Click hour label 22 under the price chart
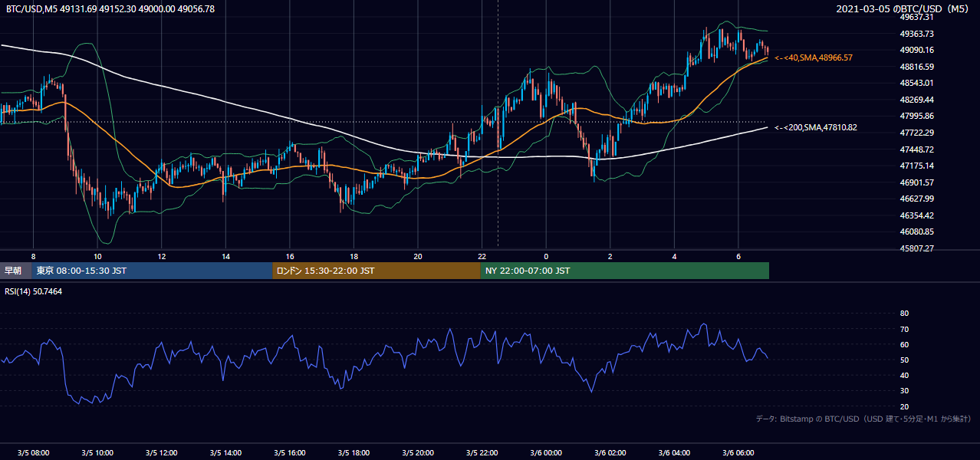Viewport: 980px width, 460px height. click(482, 256)
